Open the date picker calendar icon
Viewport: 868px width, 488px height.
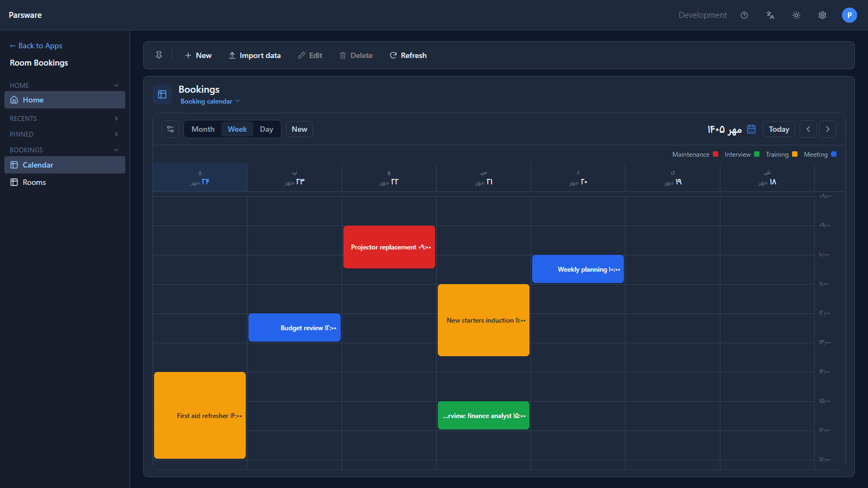click(751, 129)
